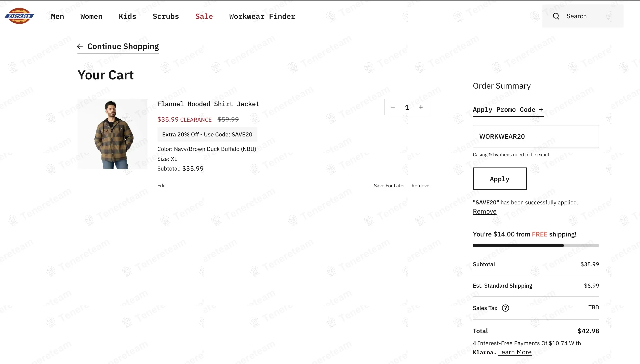Click the free shipping progress bar
Image resolution: width=640 pixels, height=364 pixels.
(x=536, y=246)
